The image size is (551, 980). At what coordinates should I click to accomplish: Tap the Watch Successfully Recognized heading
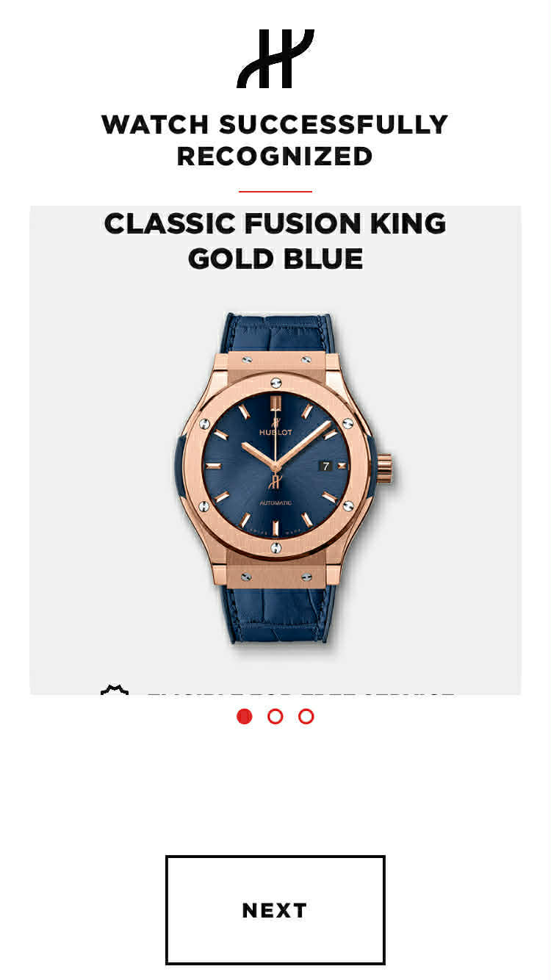275,140
